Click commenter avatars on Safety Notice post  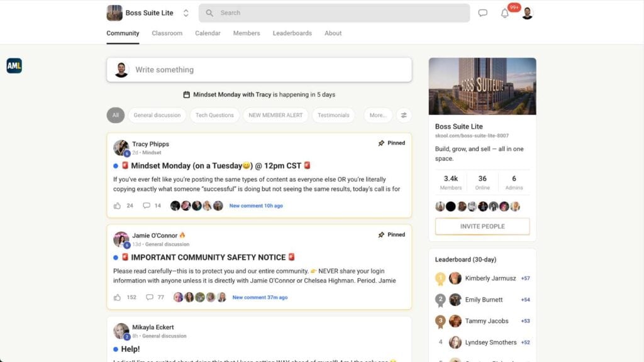click(199, 297)
